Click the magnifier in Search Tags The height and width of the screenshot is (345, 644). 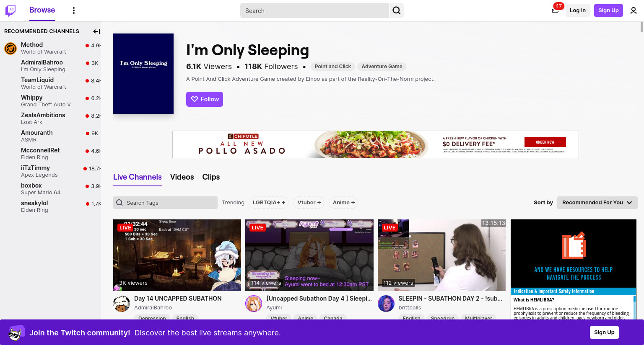tap(119, 203)
